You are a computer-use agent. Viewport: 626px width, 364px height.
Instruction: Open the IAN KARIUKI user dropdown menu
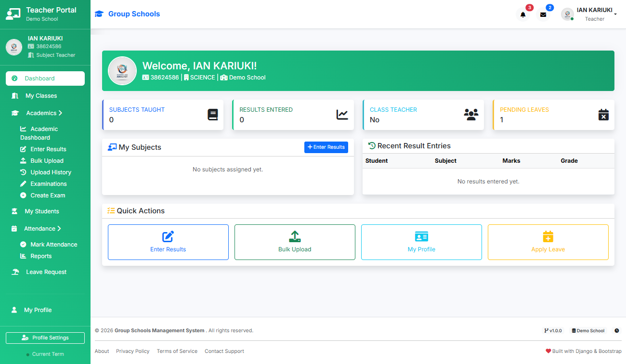click(x=589, y=14)
